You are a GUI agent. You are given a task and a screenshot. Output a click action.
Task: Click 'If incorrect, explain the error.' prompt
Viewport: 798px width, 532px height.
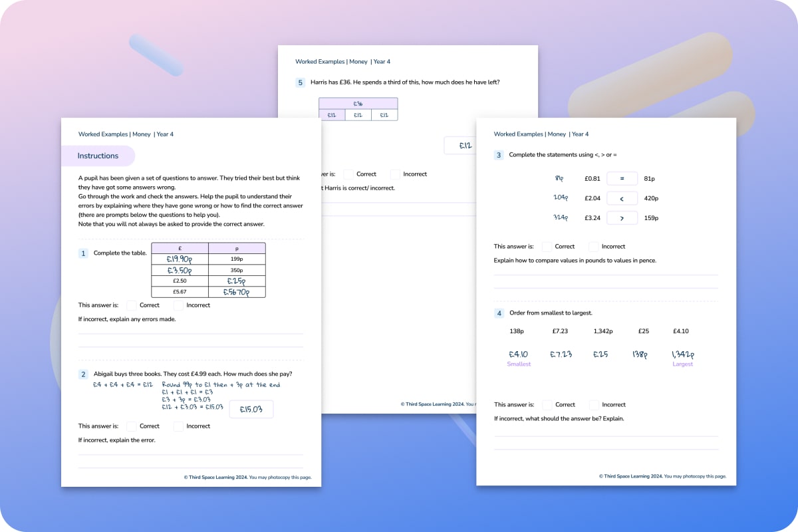coord(117,440)
